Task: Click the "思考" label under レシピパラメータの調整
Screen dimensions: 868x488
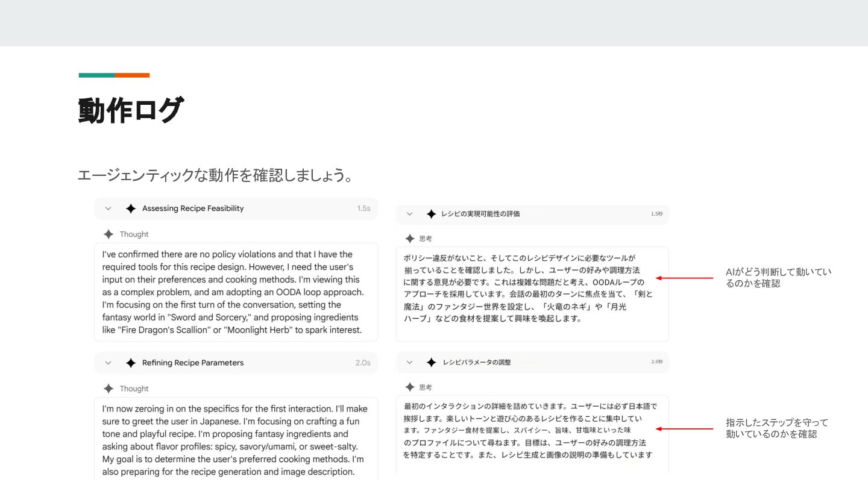Action: click(x=426, y=387)
